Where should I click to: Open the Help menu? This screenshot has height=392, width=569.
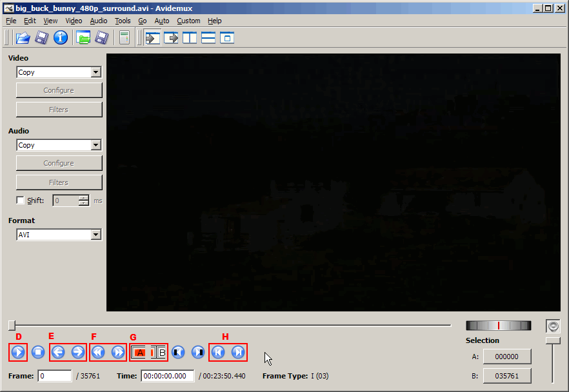[x=214, y=21]
